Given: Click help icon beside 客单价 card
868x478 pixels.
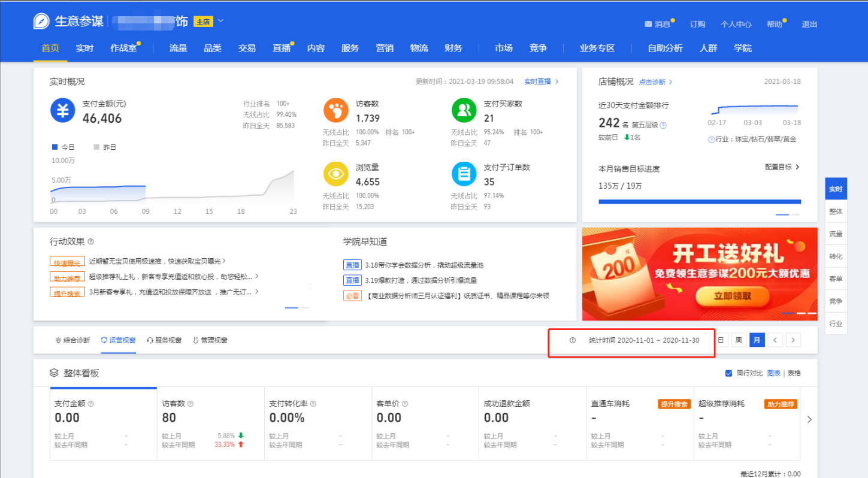Looking at the screenshot, I should [x=404, y=404].
